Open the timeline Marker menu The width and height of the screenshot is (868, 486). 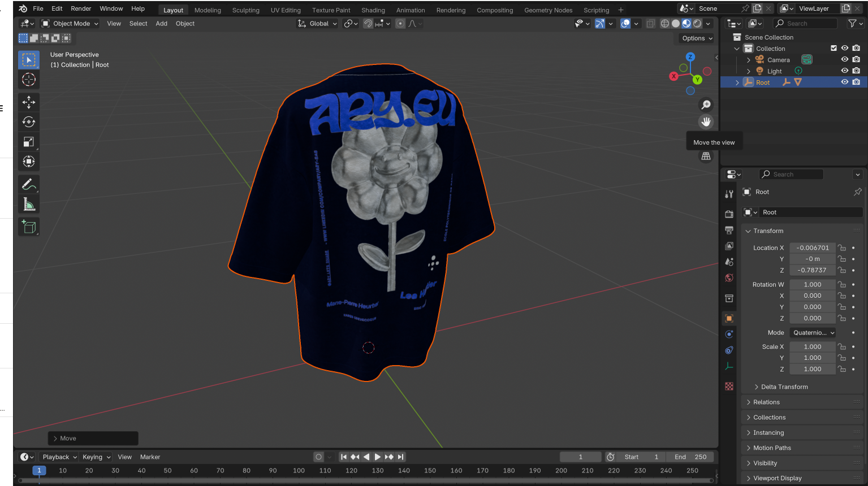(150, 457)
